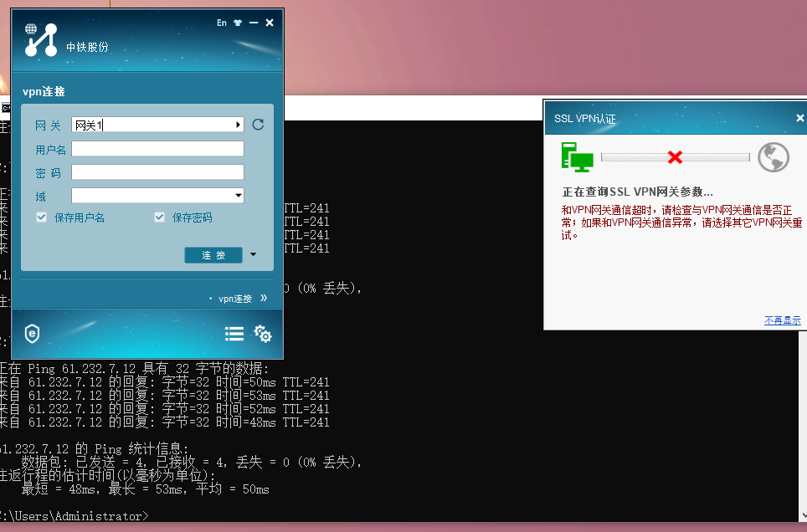This screenshot has width=807, height=532.
Task: Refresh the gateway list
Action: [258, 125]
